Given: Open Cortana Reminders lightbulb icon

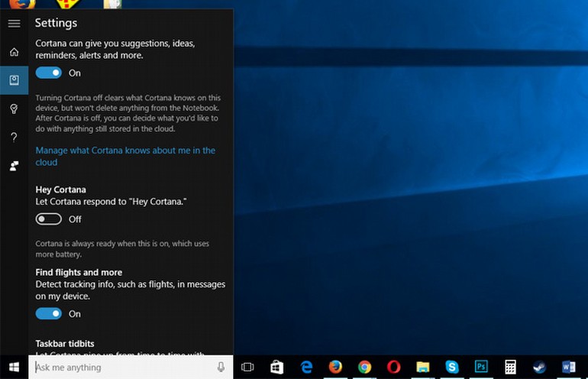Looking at the screenshot, I should click(x=15, y=109).
